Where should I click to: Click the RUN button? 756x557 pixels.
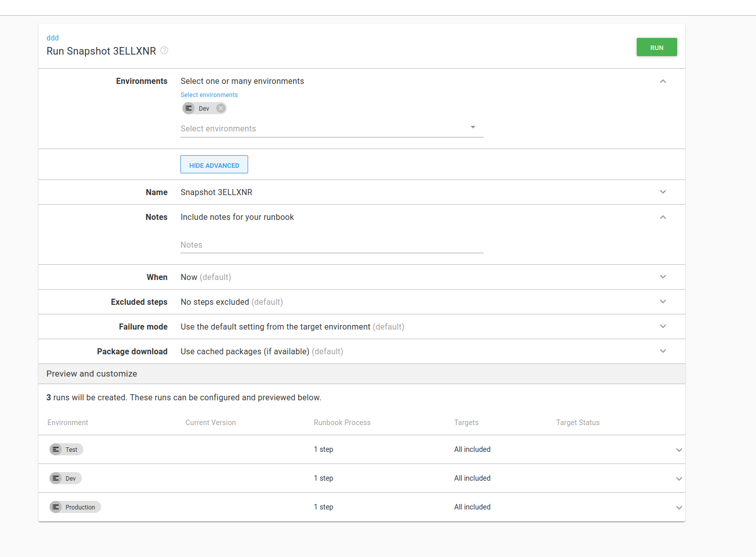(656, 47)
